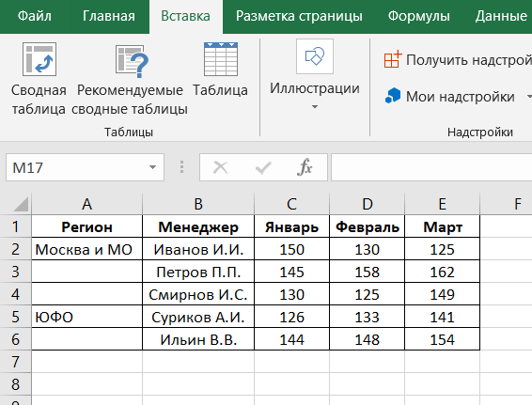The image size is (532, 405).
Task: Select the cell with value 148
Action: 368,339
